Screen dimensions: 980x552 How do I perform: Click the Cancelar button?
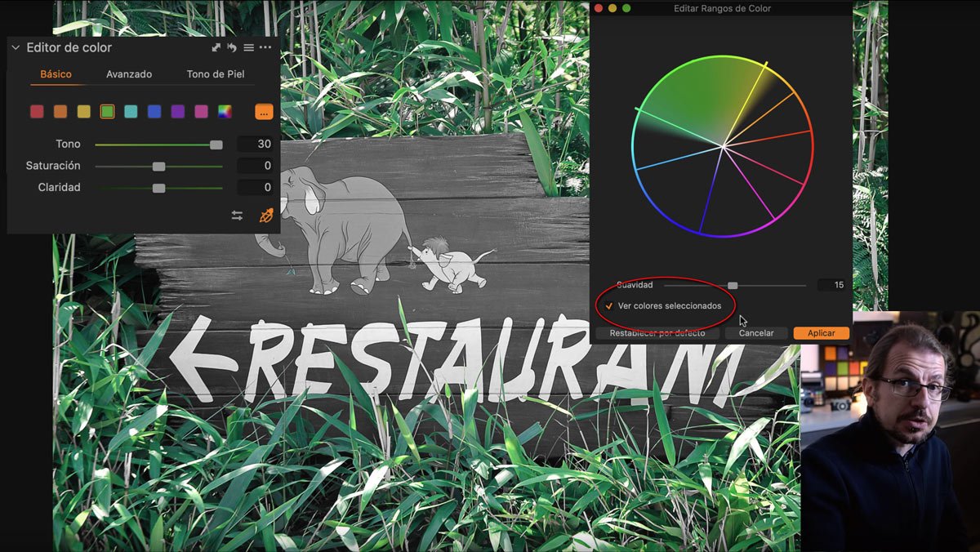click(756, 333)
